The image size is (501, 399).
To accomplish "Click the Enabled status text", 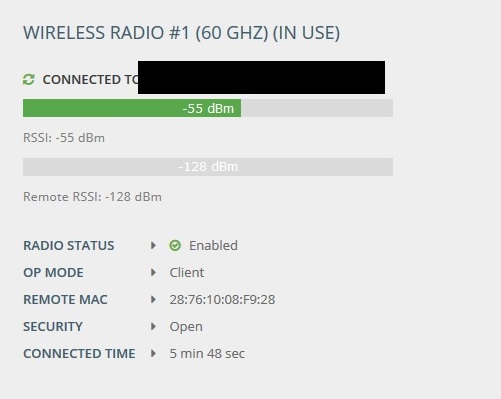I will click(x=213, y=246).
